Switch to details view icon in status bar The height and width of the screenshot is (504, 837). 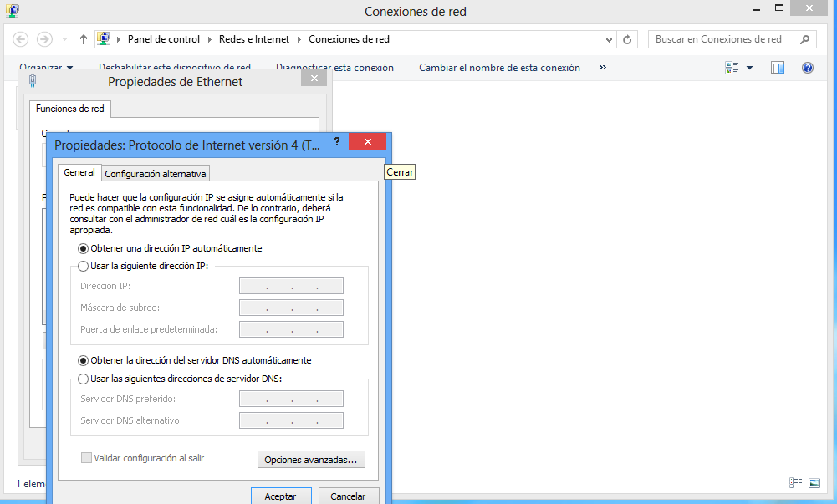click(795, 482)
